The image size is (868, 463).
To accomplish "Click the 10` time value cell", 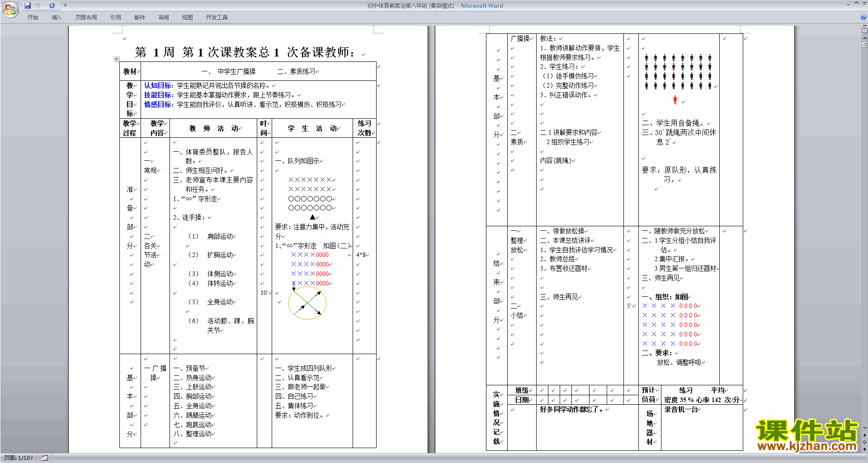I will 264,293.
